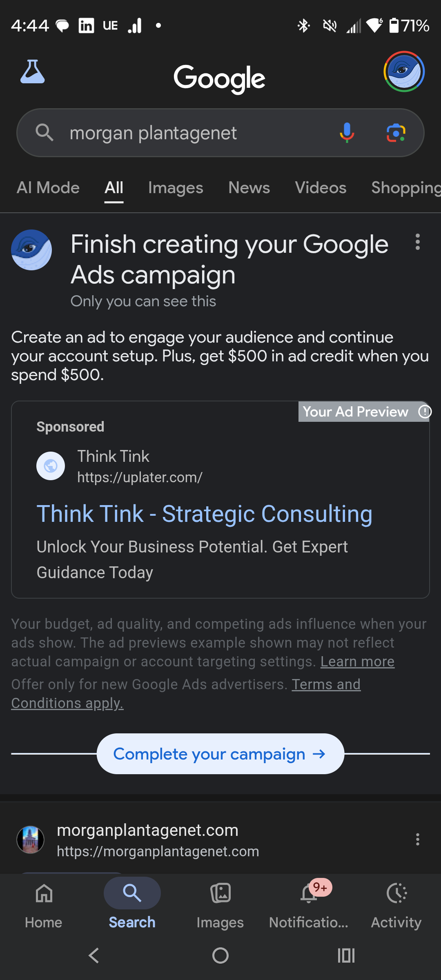Open the Activity history icon
This screenshot has width=441, height=980.
pyautogui.click(x=396, y=893)
